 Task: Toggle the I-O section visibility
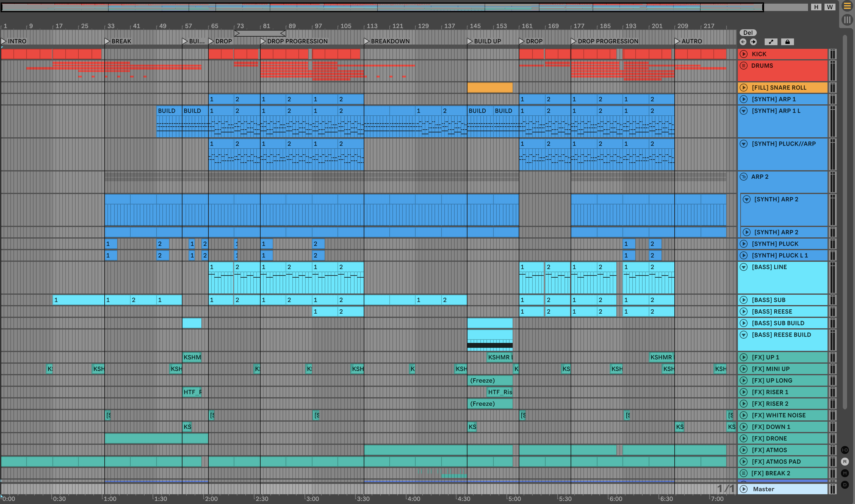point(845,450)
